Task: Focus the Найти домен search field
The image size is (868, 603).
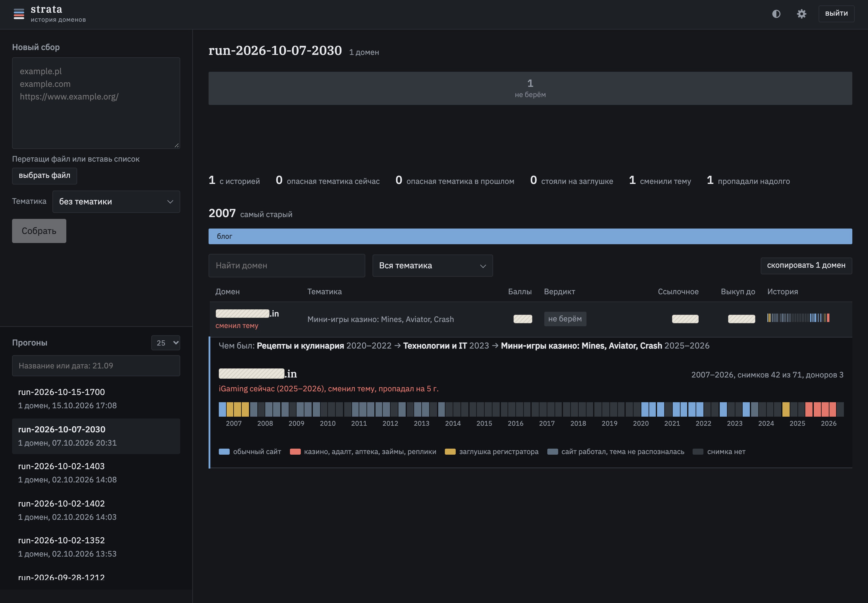Action: 287,266
